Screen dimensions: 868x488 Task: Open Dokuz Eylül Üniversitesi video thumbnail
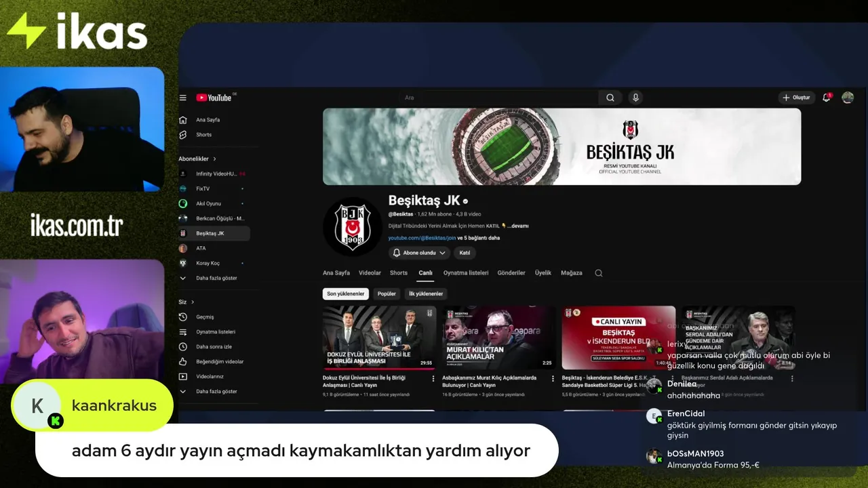click(x=378, y=338)
